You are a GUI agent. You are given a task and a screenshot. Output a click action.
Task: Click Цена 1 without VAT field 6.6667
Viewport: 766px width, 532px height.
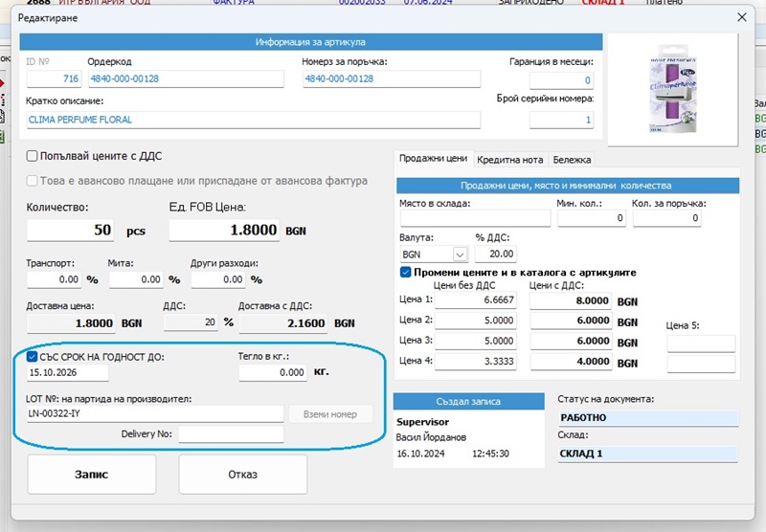[475, 299]
